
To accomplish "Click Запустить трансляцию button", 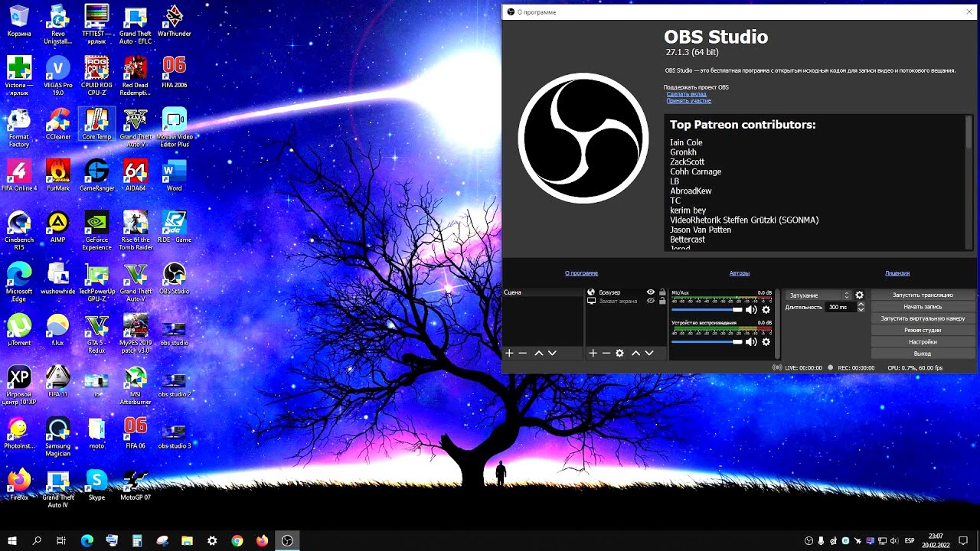I will click(x=923, y=295).
